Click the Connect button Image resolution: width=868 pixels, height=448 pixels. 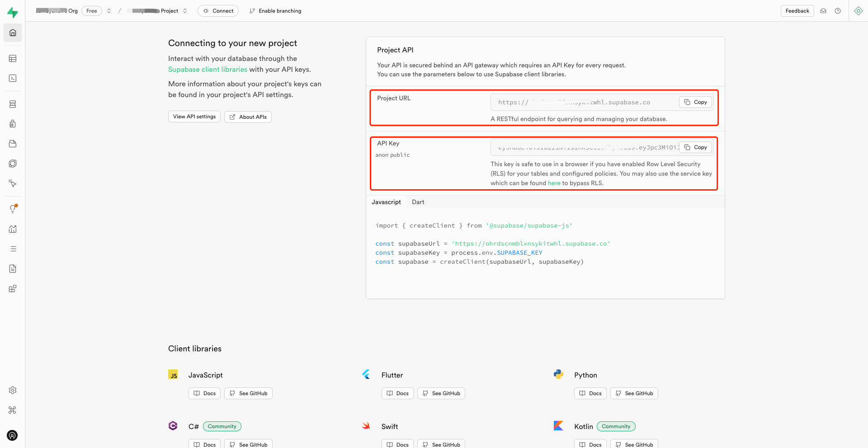click(218, 11)
